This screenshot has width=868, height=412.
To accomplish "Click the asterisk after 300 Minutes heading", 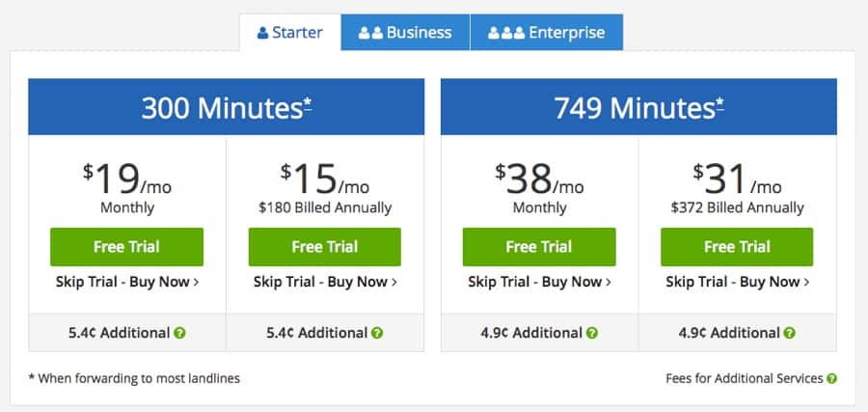I will (x=308, y=103).
